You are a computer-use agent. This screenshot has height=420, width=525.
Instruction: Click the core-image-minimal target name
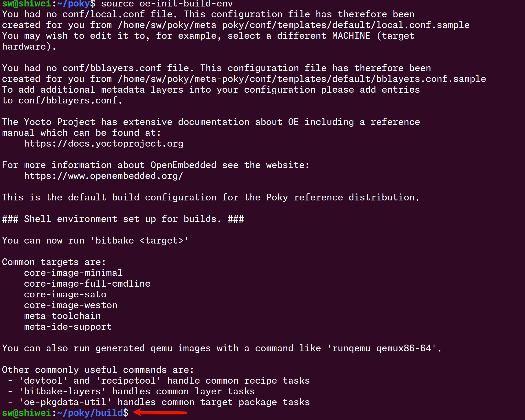(73, 273)
